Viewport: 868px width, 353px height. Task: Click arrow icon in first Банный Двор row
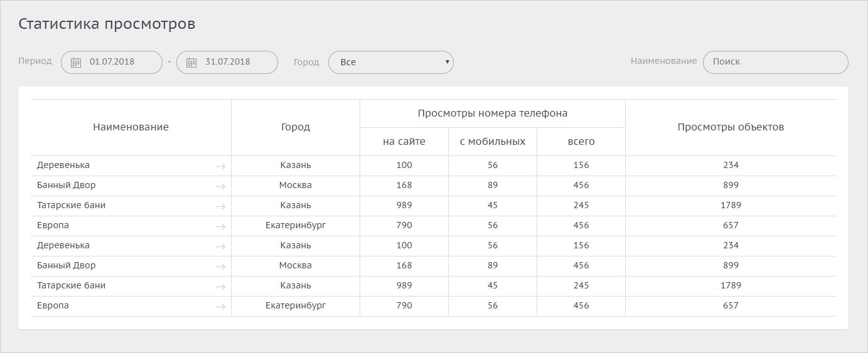pyautogui.click(x=220, y=186)
